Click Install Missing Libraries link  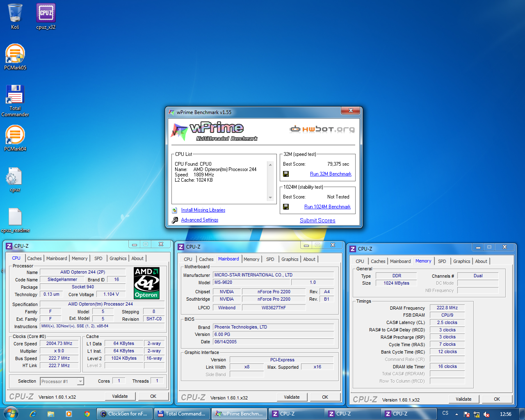[203, 210]
